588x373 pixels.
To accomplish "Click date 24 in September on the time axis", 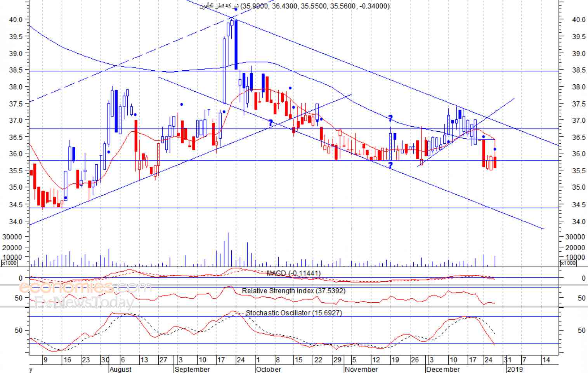I will click(241, 360).
